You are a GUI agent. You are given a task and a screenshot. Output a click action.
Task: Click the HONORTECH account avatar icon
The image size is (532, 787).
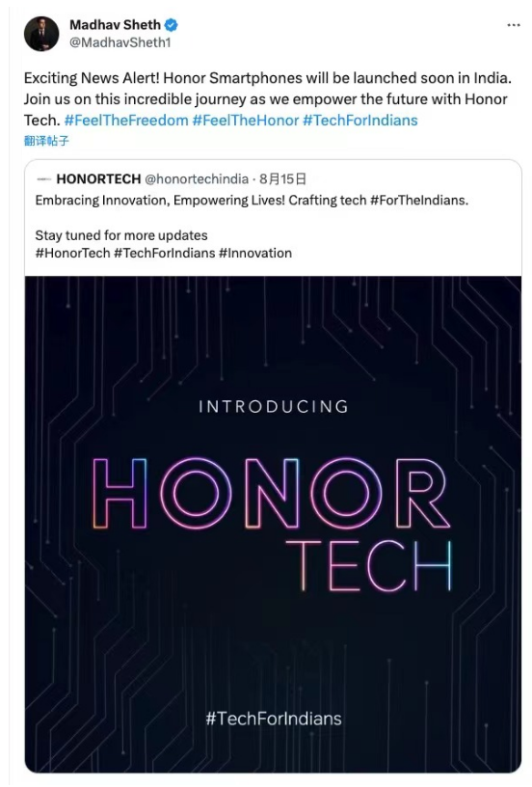pyautogui.click(x=44, y=179)
